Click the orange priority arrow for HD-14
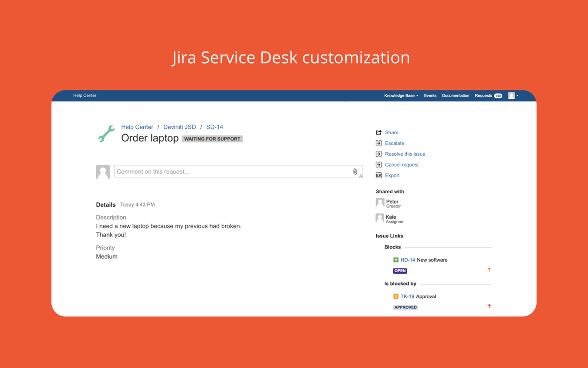Viewport: 588px width, 368px height. click(489, 270)
